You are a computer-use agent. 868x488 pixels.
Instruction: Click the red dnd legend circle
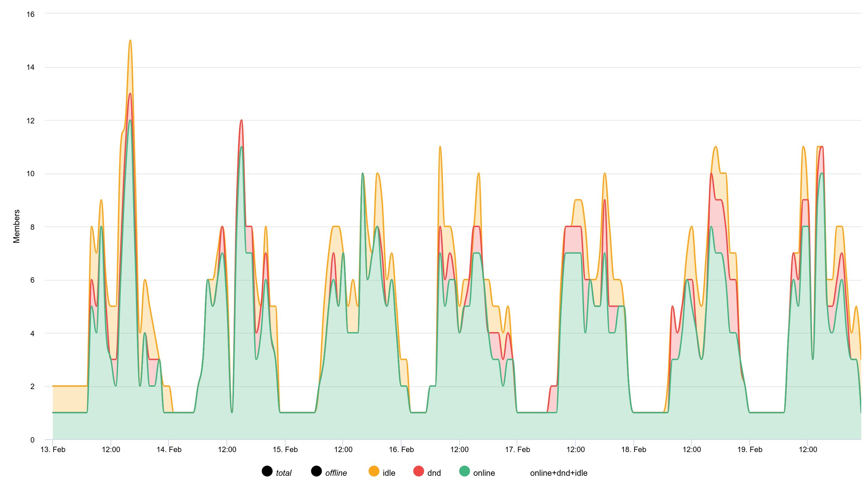pyautogui.click(x=419, y=471)
